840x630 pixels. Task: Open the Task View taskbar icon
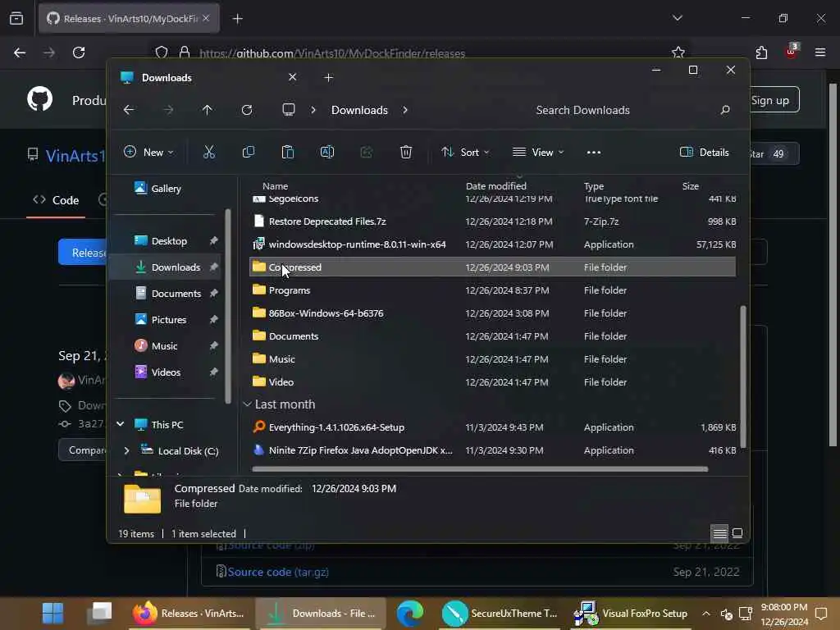coord(99,613)
